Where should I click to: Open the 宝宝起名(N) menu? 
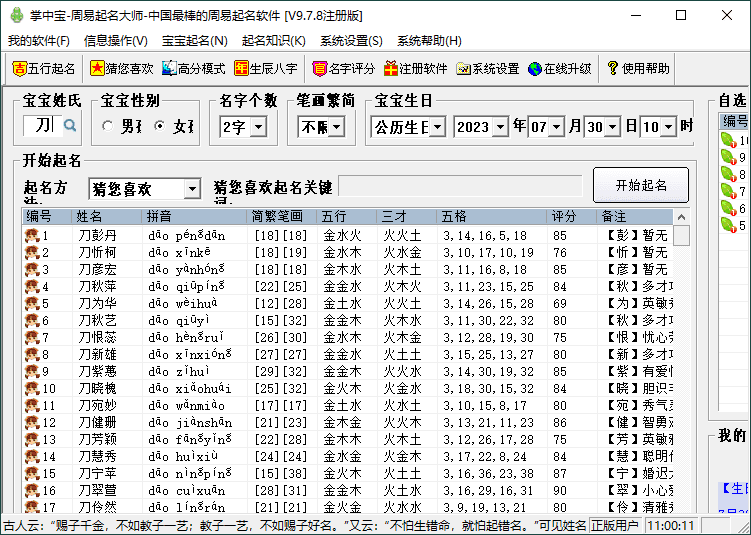click(x=194, y=41)
